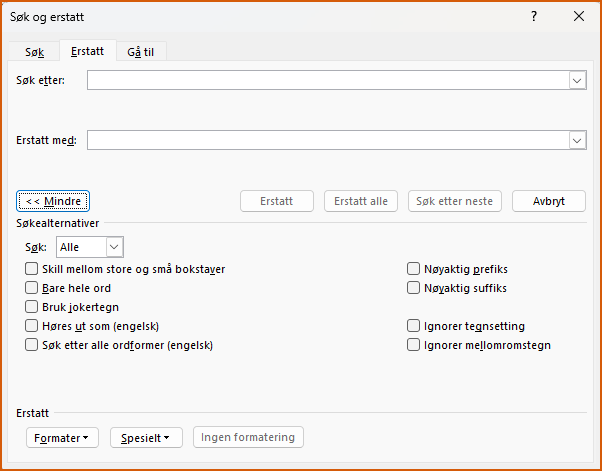Check Høres ut som (engelsk)
The width and height of the screenshot is (602, 471).
32,326
